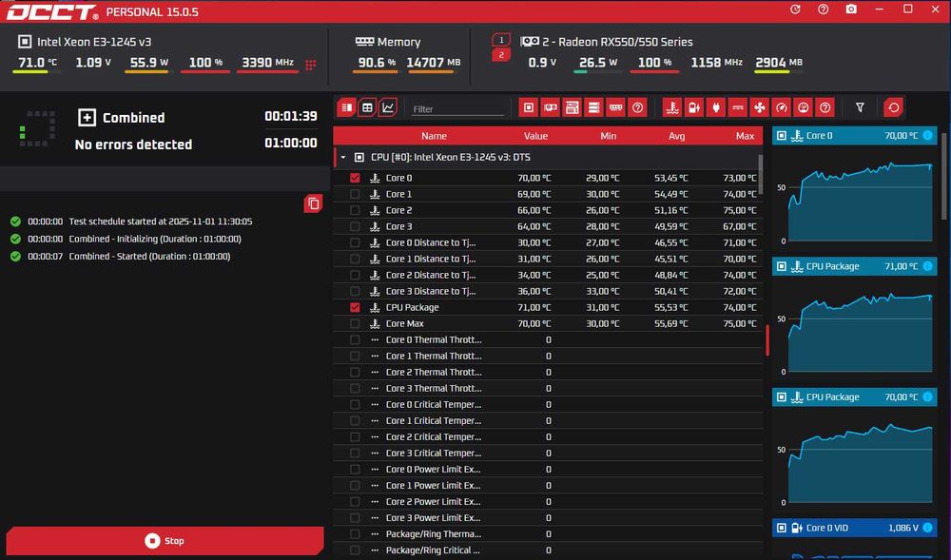This screenshot has height=560, width=951.
Task: Click the sensor filter text field
Action: [x=456, y=109]
